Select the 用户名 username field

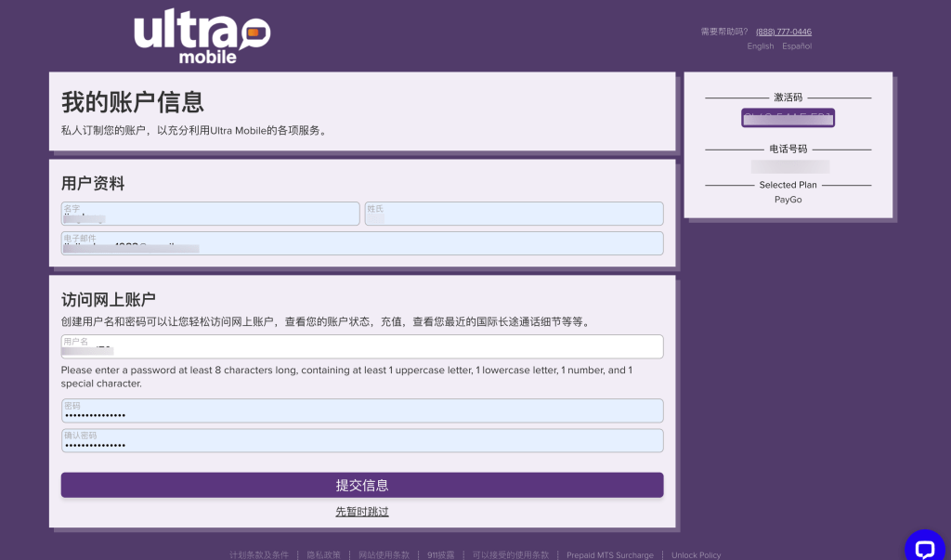(362, 346)
